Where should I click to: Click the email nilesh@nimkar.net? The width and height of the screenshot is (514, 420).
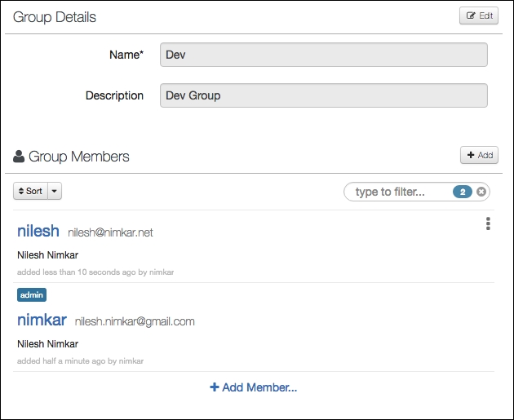pos(110,232)
